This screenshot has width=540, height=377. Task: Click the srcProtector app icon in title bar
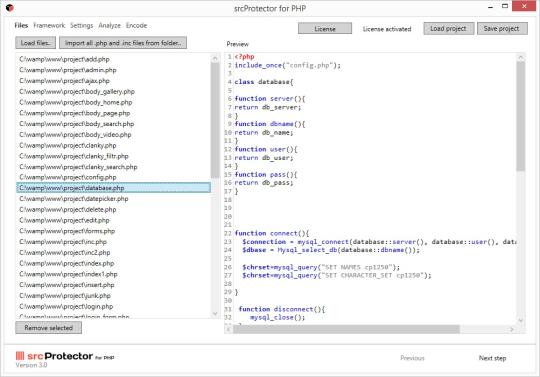10,7
